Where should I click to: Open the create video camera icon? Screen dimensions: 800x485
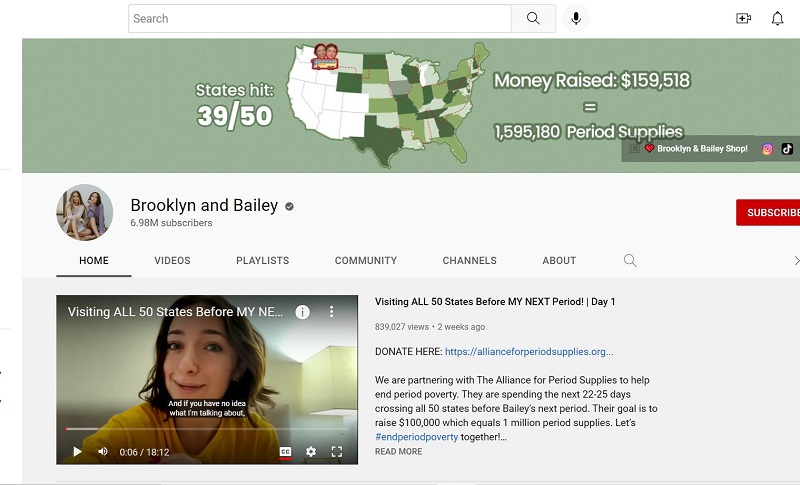pos(743,19)
